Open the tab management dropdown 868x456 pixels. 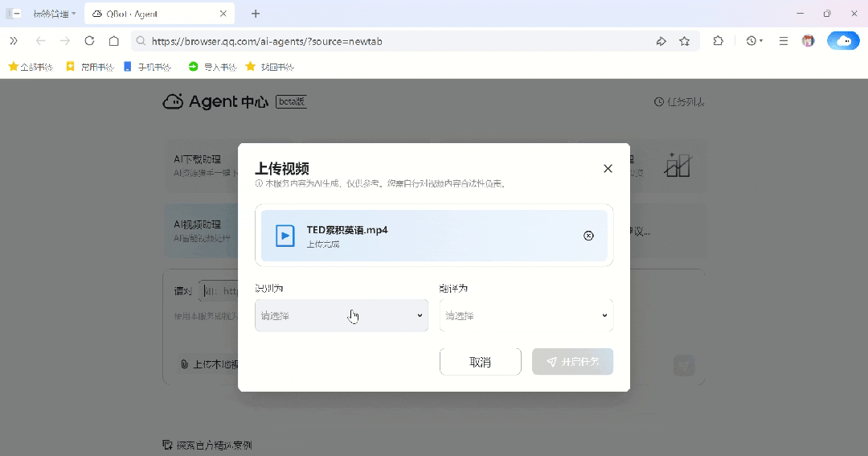click(x=55, y=14)
